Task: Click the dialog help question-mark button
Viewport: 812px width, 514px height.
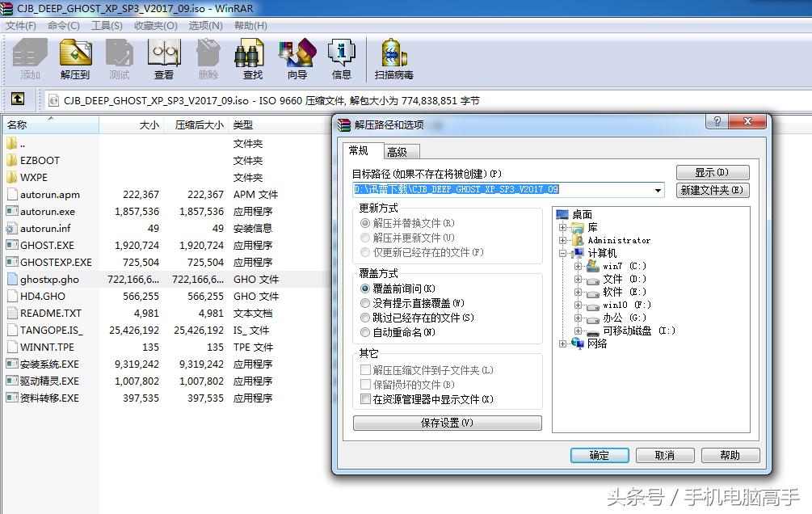Action: click(x=717, y=121)
